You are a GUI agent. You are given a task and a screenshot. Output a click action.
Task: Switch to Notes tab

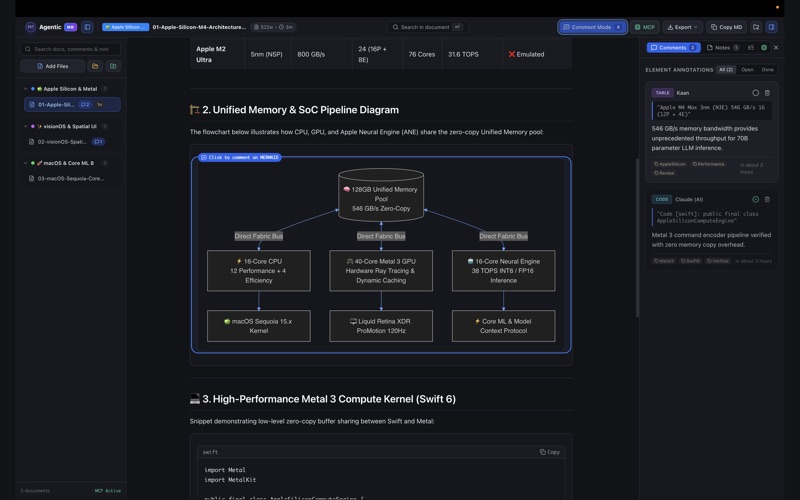[x=722, y=47]
